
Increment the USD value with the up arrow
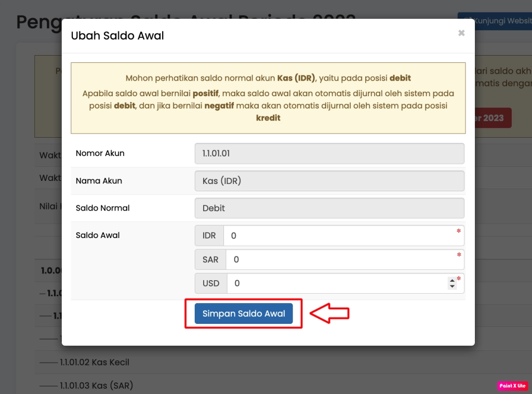coord(453,281)
